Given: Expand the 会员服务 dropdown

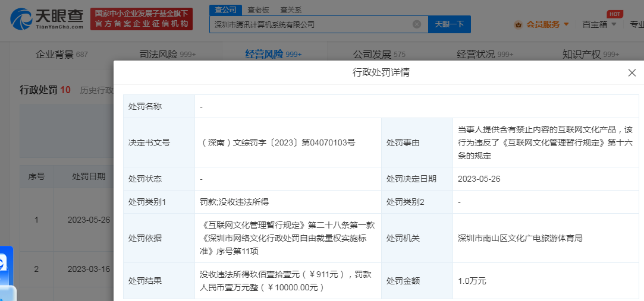Looking at the screenshot, I should tap(566, 24).
